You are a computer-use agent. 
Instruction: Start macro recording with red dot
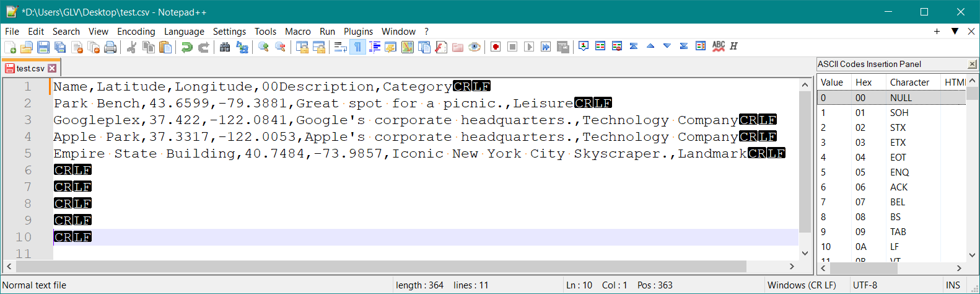coord(496,47)
